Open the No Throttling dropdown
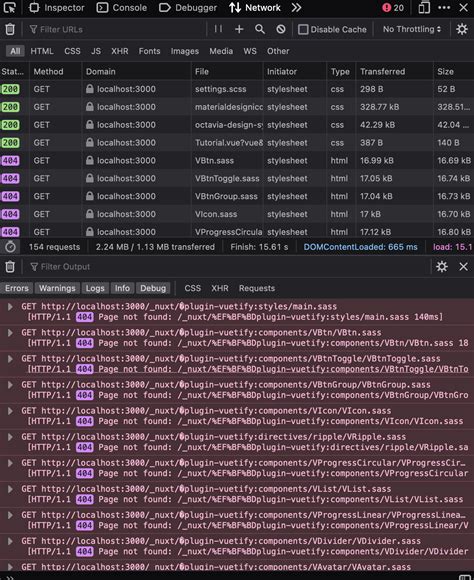Image resolution: width=474 pixels, height=580 pixels. (412, 29)
